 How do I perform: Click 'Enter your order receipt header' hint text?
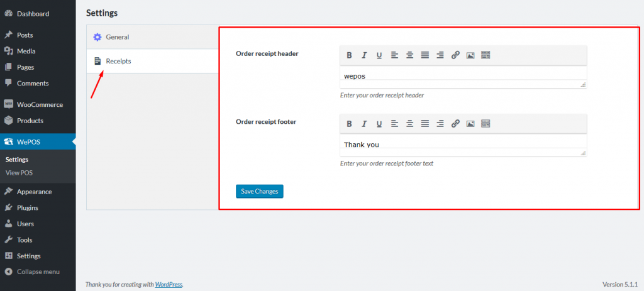pos(382,96)
